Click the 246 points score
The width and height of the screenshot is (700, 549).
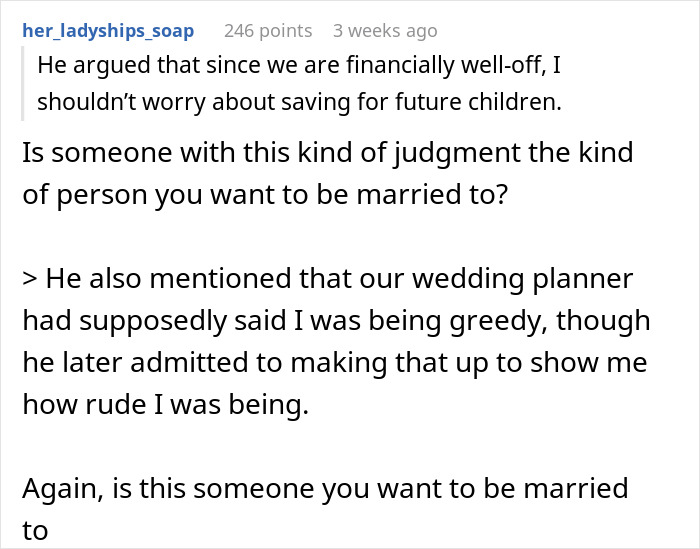point(267,31)
